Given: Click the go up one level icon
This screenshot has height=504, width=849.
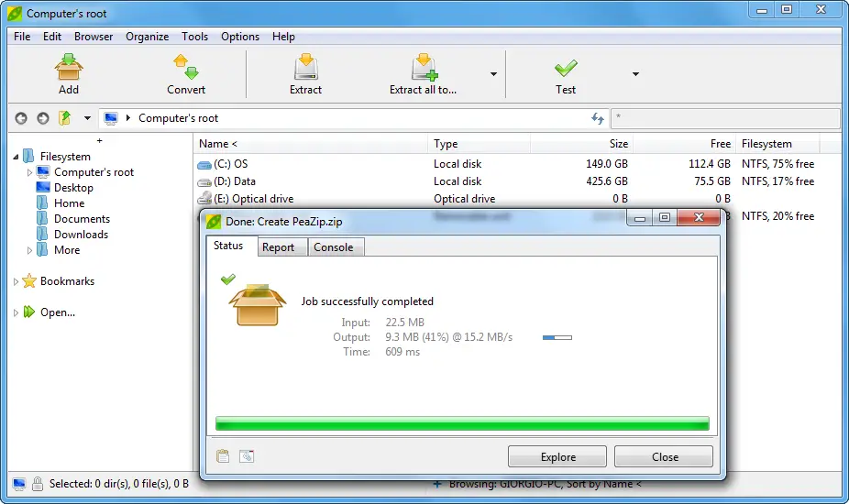Looking at the screenshot, I should tap(65, 118).
